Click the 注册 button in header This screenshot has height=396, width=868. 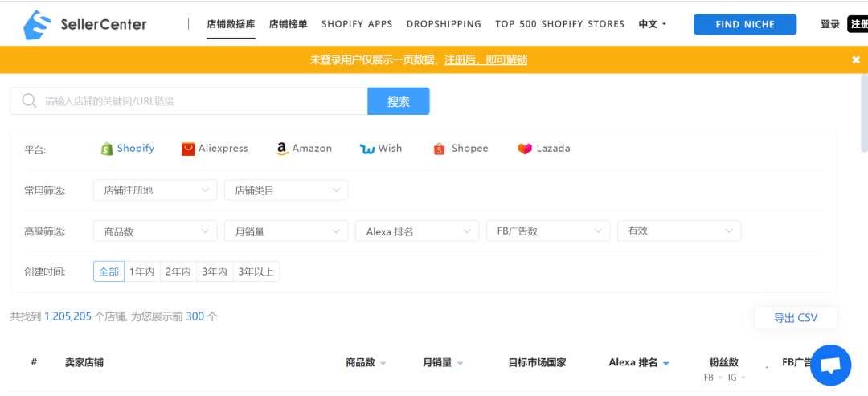[858, 24]
